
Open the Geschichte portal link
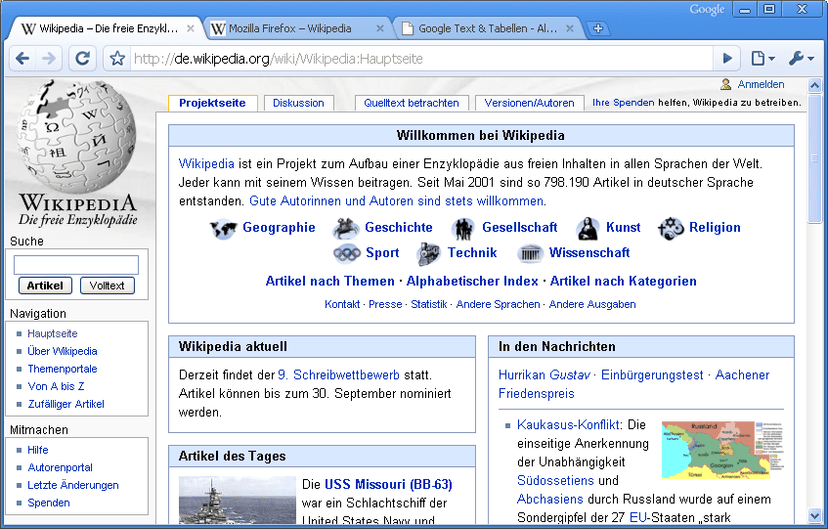[399, 228]
